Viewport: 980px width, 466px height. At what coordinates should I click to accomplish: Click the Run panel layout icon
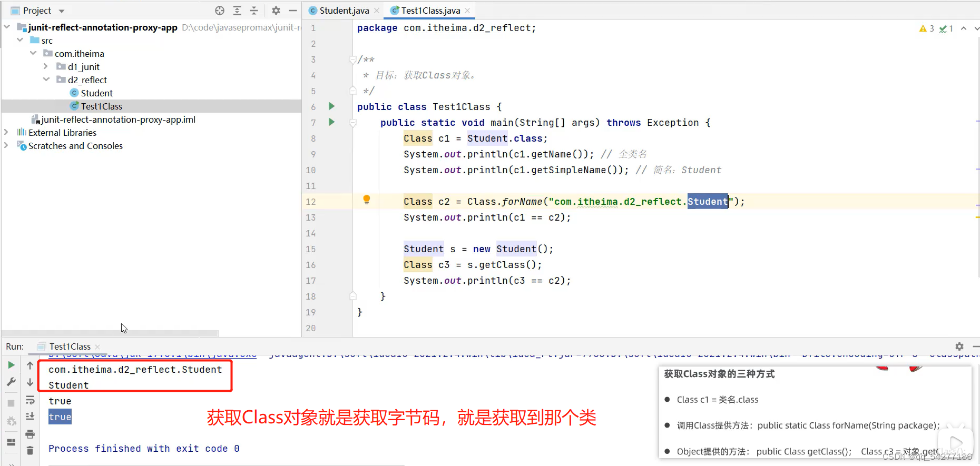click(x=11, y=442)
